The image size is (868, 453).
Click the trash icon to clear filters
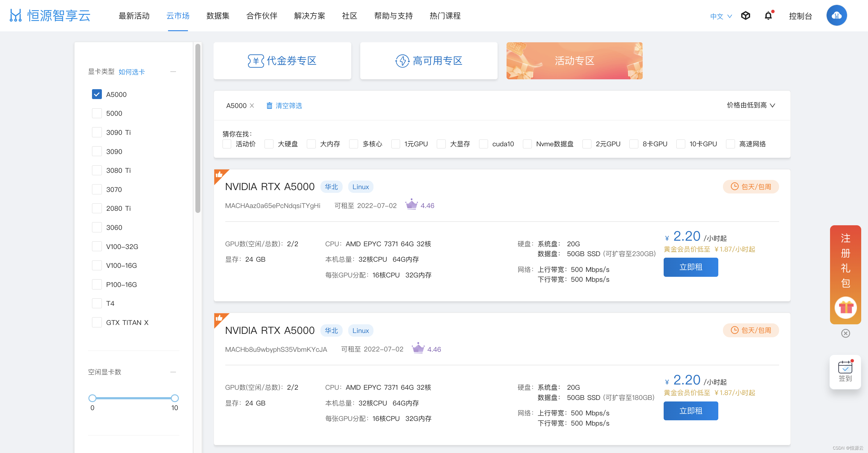coord(269,106)
